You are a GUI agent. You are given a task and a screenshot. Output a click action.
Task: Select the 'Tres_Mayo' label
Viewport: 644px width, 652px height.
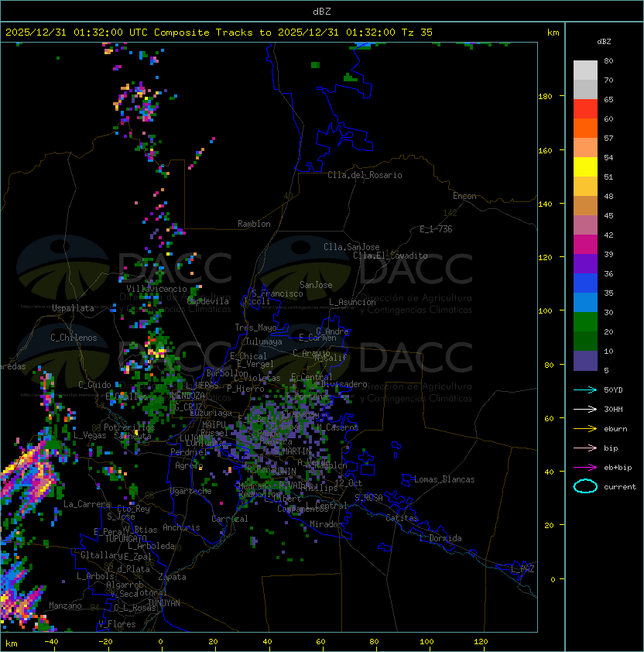(x=255, y=328)
